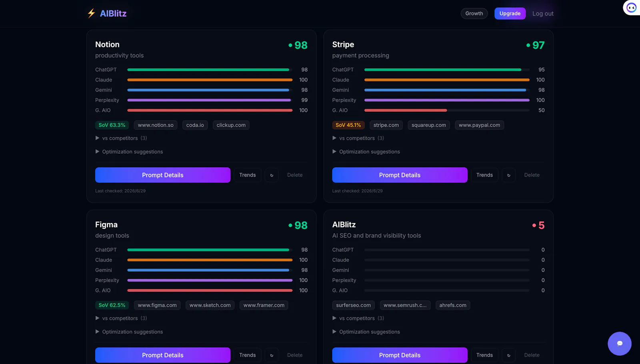This screenshot has height=364, width=640.
Task: Click 'payment processing' subtitle text
Action: pyautogui.click(x=360, y=56)
